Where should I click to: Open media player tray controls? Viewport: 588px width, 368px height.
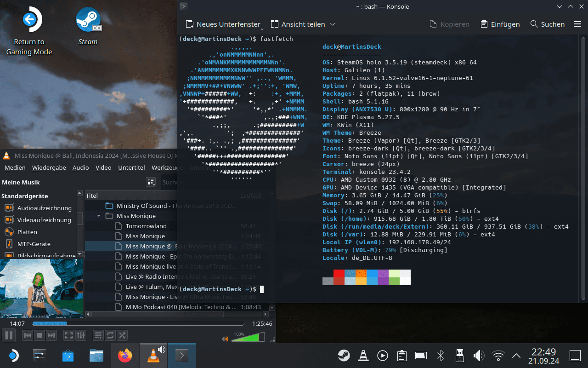tap(382, 356)
